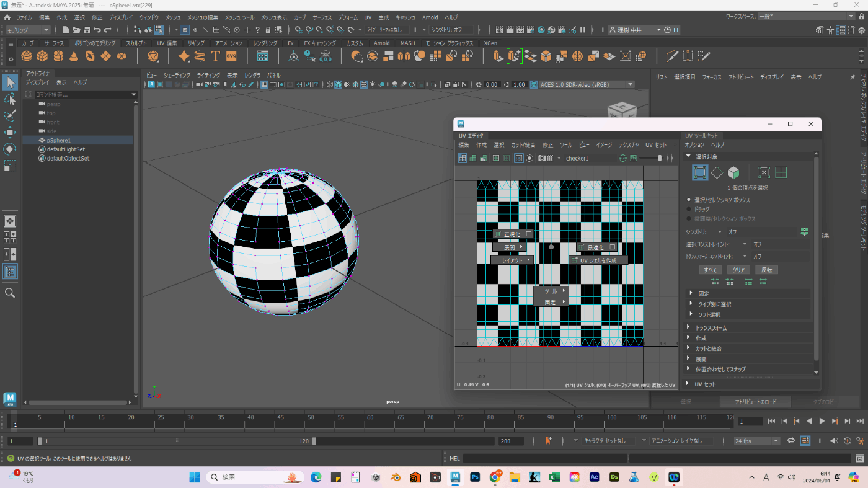Select the Move tool in toolbox
Viewport: 868px width, 488px height.
point(10,133)
